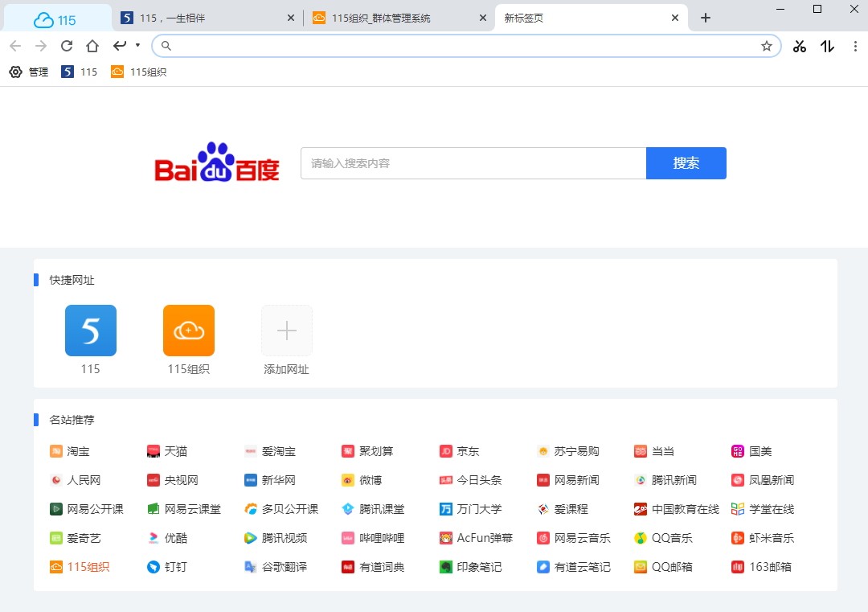Open the 国美 link
The width and height of the screenshot is (868, 612).
(x=751, y=451)
